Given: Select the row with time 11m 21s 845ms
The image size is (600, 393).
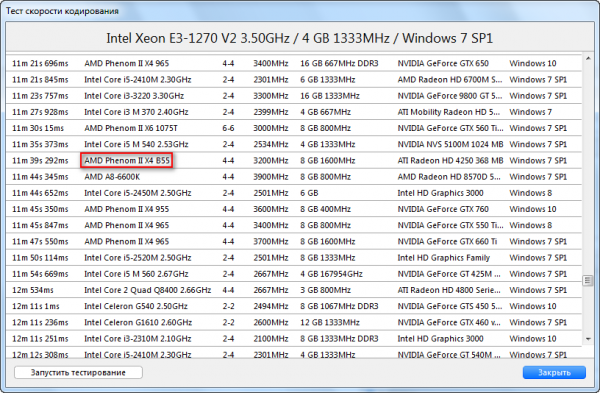Looking at the screenshot, I should [x=294, y=80].
